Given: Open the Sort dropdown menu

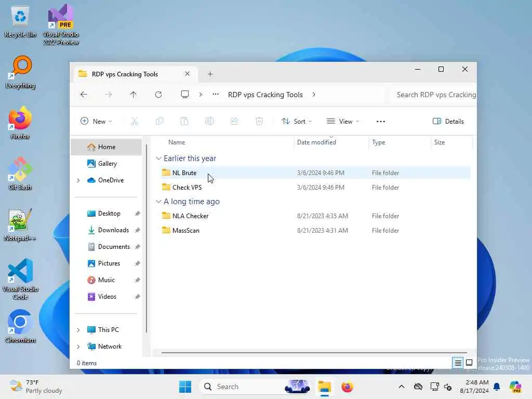Looking at the screenshot, I should pyautogui.click(x=297, y=122).
